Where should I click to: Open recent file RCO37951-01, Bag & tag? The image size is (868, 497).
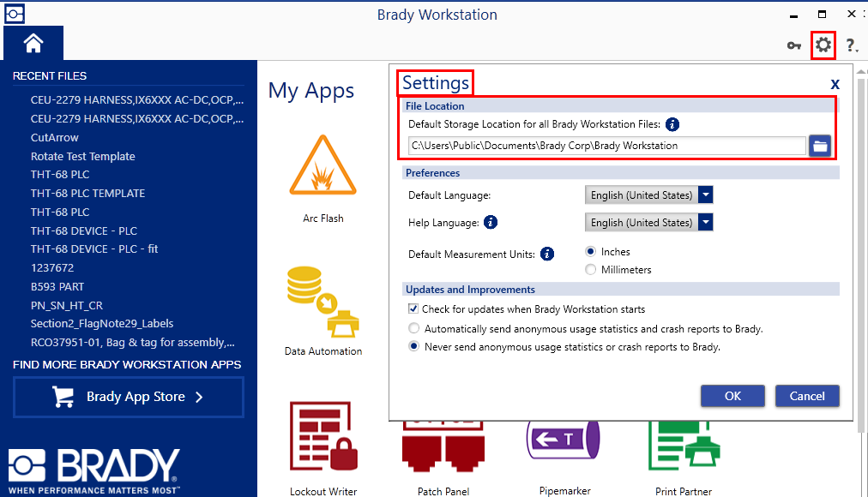(x=133, y=343)
